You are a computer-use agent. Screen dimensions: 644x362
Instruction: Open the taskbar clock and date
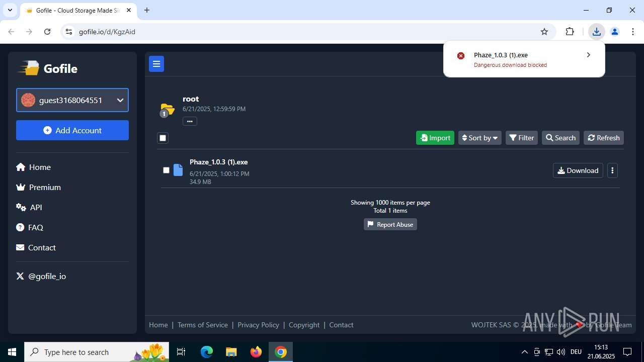tap(601, 352)
